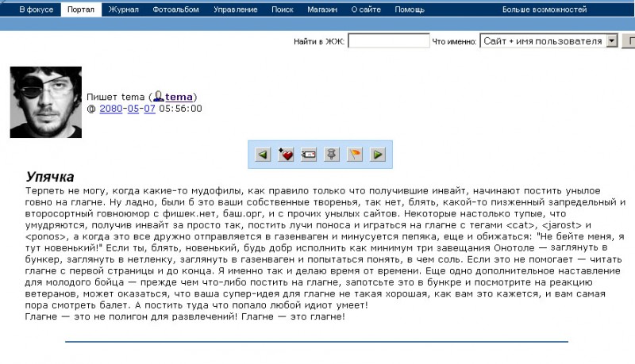
Task: Click the 'Найти в ЖЖ' search field
Action: point(388,41)
